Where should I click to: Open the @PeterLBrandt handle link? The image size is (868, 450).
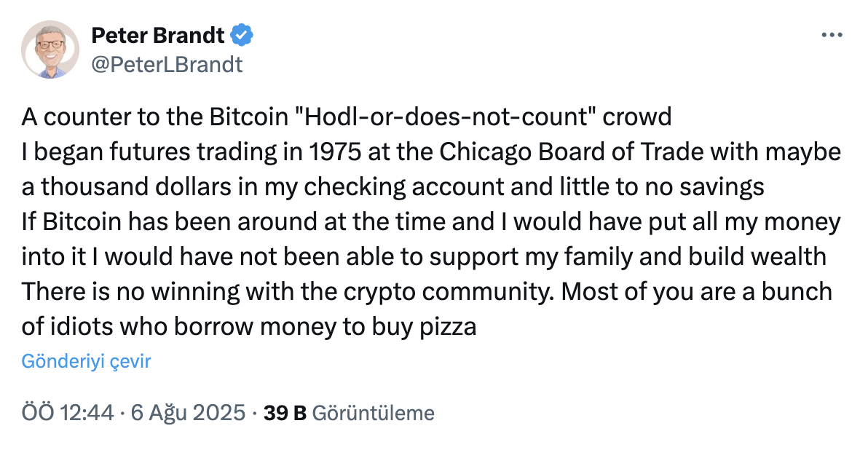(x=167, y=65)
